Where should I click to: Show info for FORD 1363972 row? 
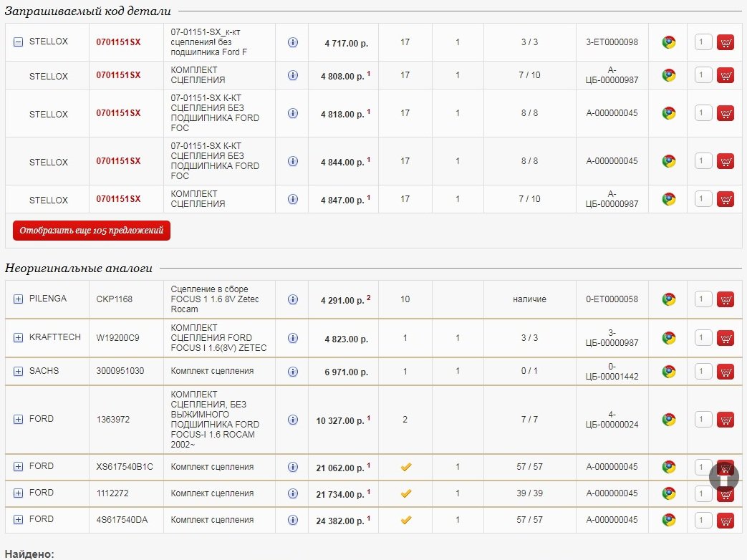pos(293,420)
